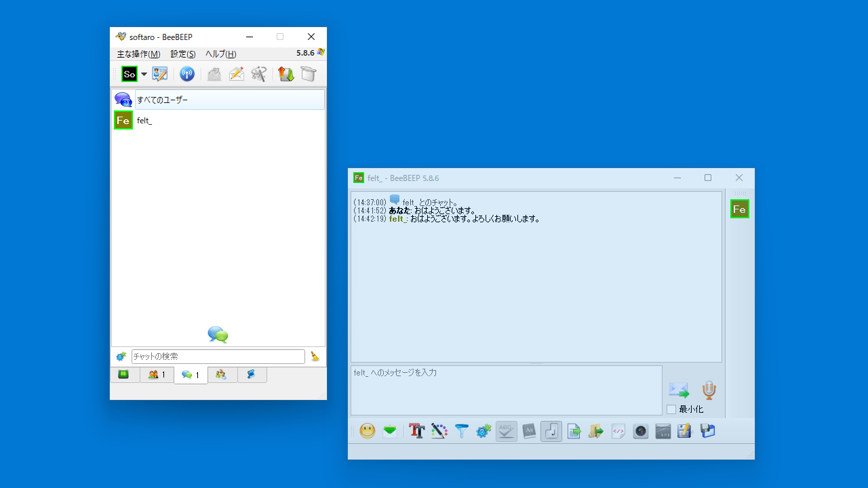868x488 pixels.
Task: Click the send file document arrow icon
Action: (574, 431)
